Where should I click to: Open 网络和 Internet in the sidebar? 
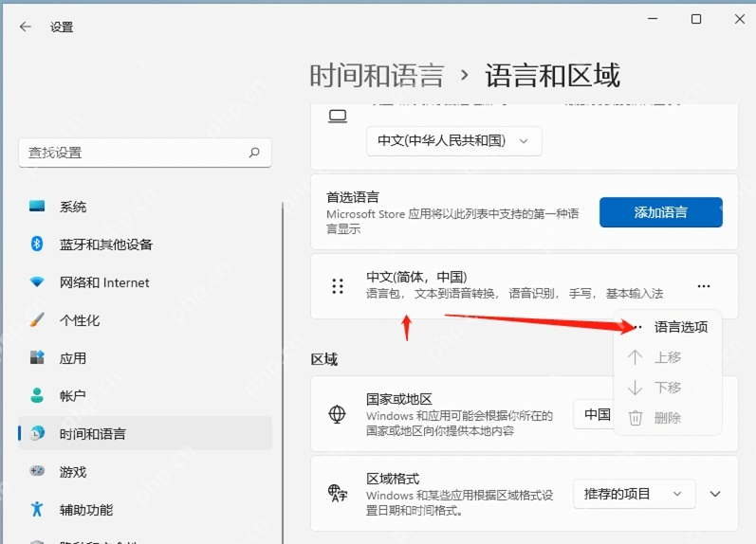pos(144,282)
